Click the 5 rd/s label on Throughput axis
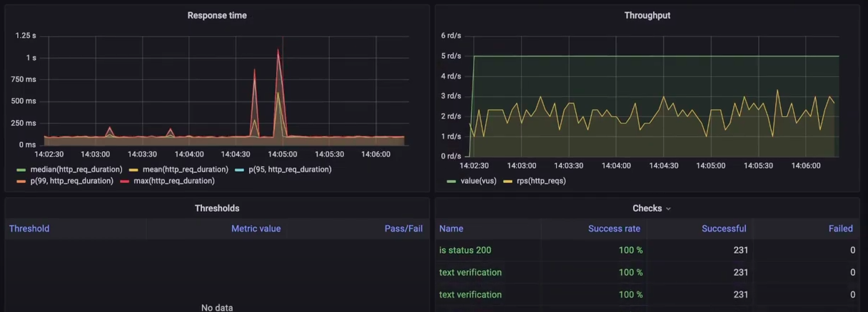 451,56
